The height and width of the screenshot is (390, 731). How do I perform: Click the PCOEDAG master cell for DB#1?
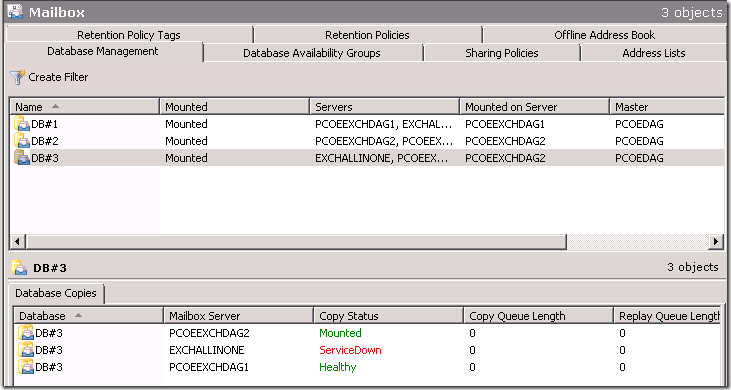pyautogui.click(x=639, y=124)
